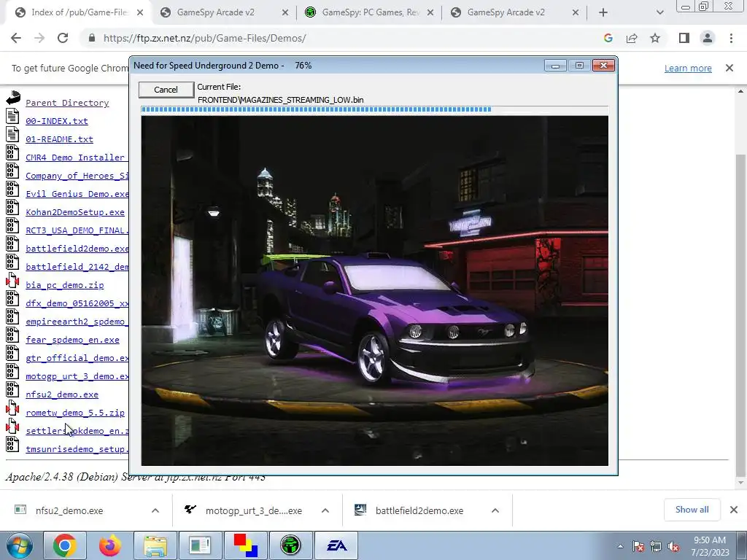Image resolution: width=747 pixels, height=560 pixels.
Task: Expand options for motogp_urt_3 download
Action: click(x=325, y=510)
